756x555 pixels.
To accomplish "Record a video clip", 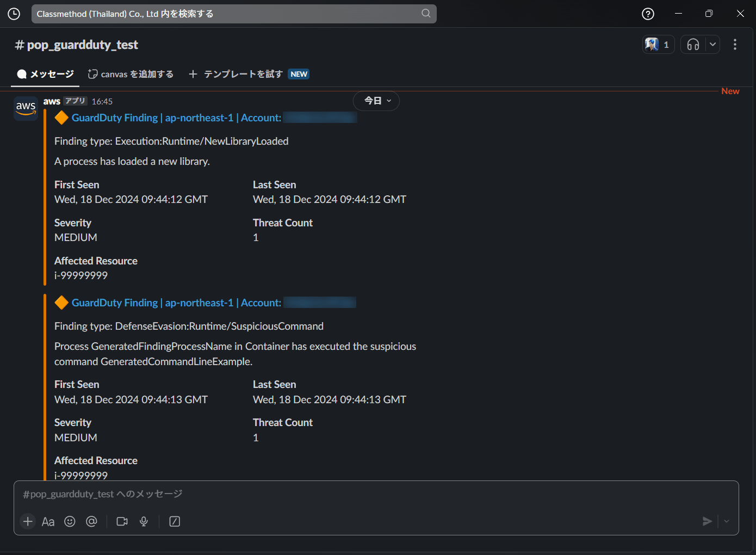I will coord(122,521).
